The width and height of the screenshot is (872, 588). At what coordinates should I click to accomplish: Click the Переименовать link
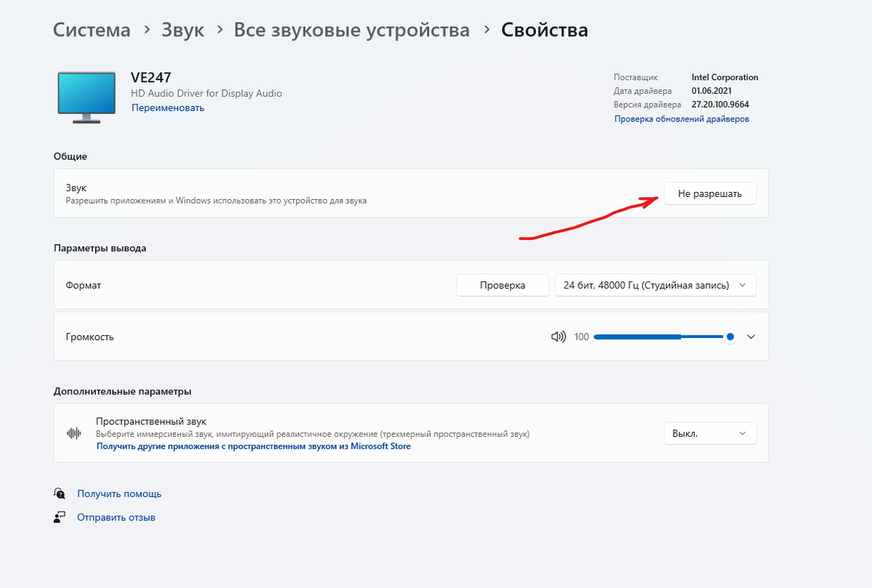[168, 108]
